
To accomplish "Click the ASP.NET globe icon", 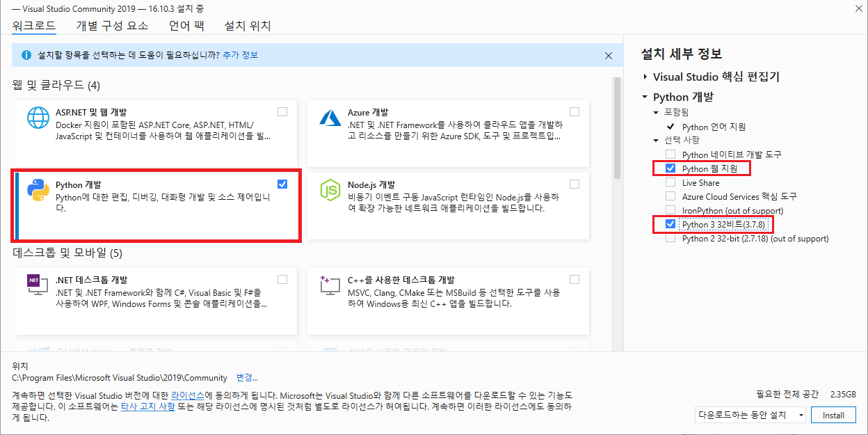I will click(38, 117).
